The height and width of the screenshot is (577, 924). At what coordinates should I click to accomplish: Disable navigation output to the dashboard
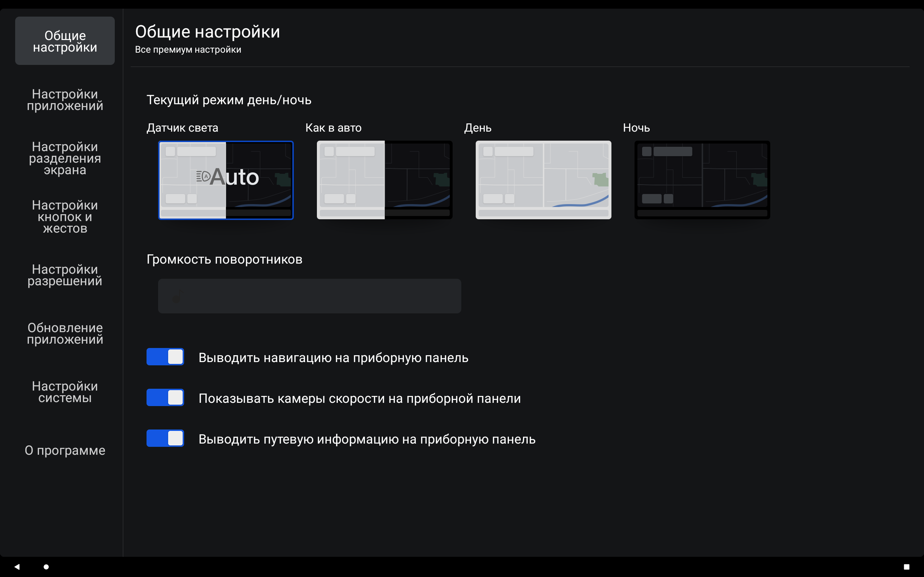(x=165, y=357)
